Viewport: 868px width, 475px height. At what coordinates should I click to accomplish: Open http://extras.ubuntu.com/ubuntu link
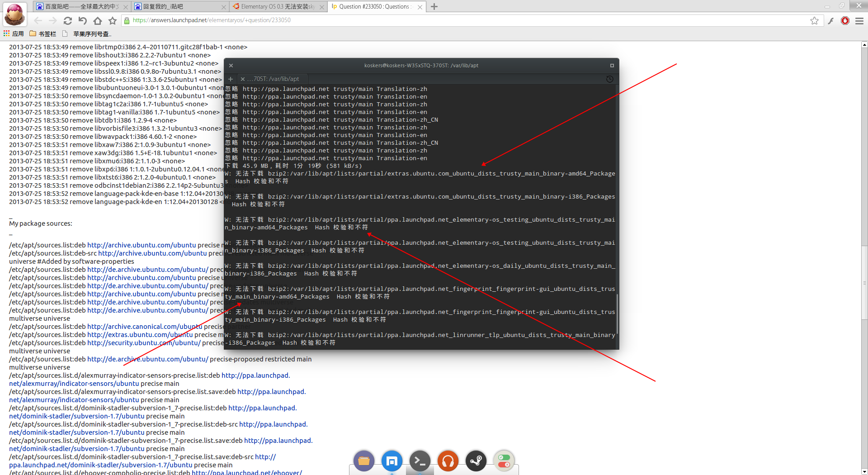click(140, 335)
